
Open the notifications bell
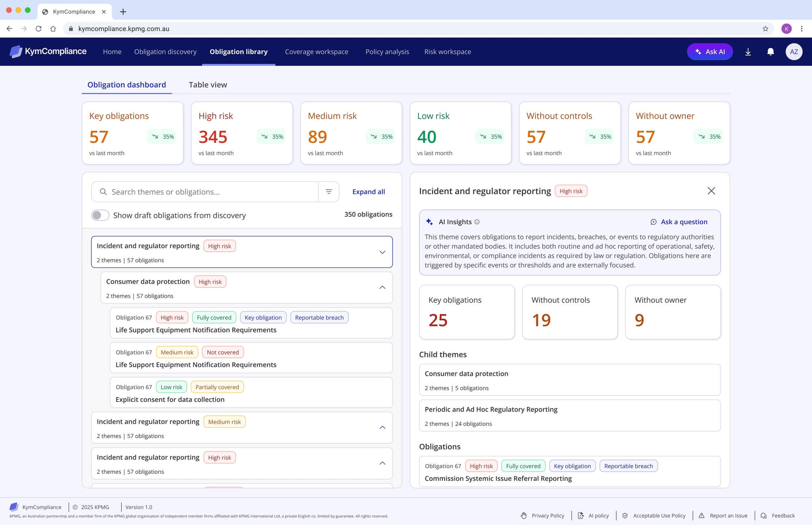(x=770, y=52)
